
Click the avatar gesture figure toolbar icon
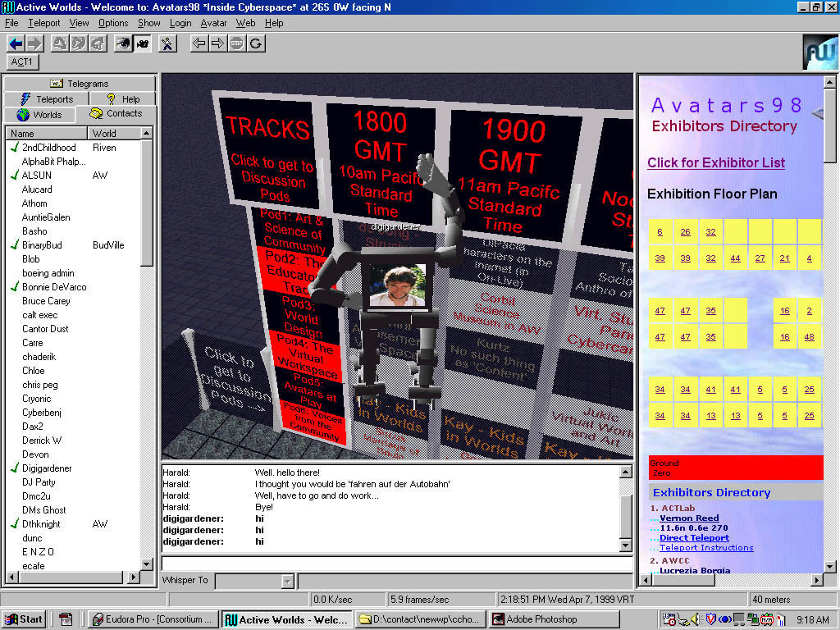(167, 43)
